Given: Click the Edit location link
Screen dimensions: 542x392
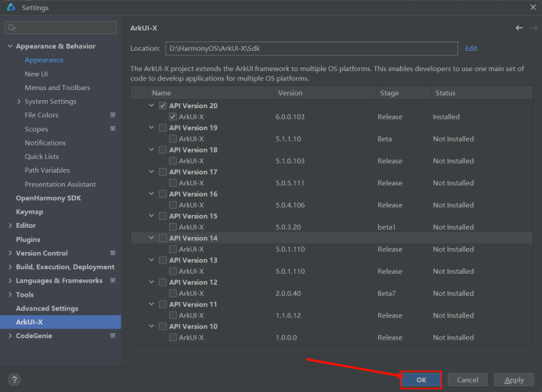Looking at the screenshot, I should pos(472,49).
